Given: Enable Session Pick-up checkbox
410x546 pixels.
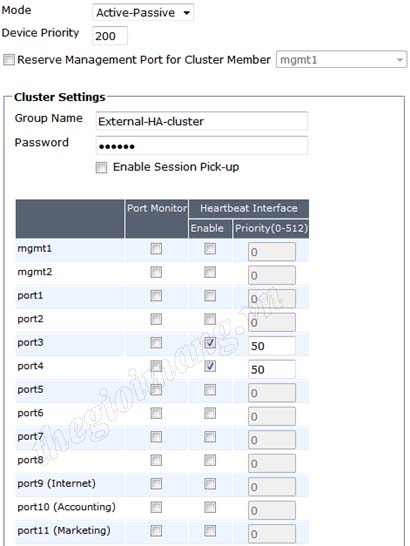Looking at the screenshot, I should tap(101, 167).
